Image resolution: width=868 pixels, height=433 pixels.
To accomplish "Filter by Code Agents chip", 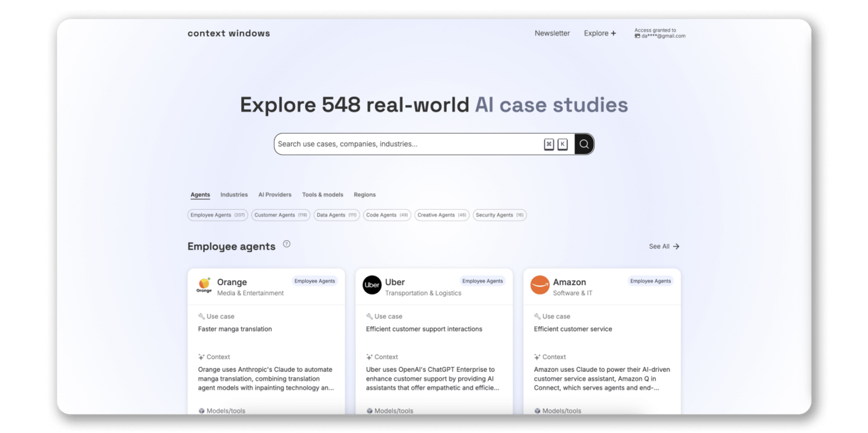I will point(387,215).
